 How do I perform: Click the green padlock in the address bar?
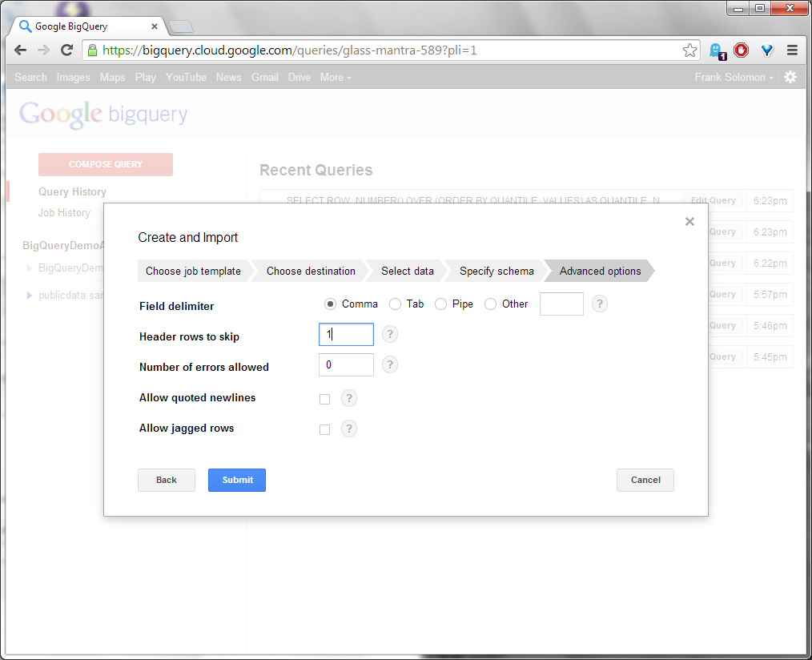(92, 50)
